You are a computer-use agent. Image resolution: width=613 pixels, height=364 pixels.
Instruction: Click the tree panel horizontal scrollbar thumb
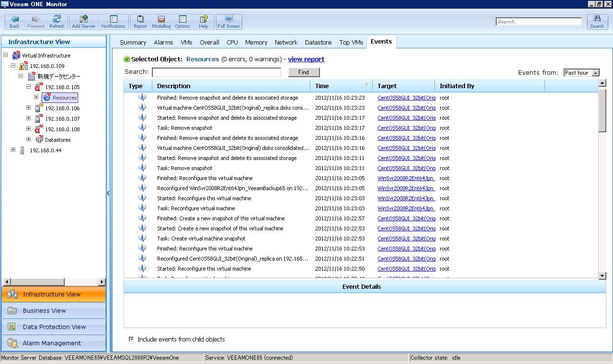pyautogui.click(x=37, y=282)
